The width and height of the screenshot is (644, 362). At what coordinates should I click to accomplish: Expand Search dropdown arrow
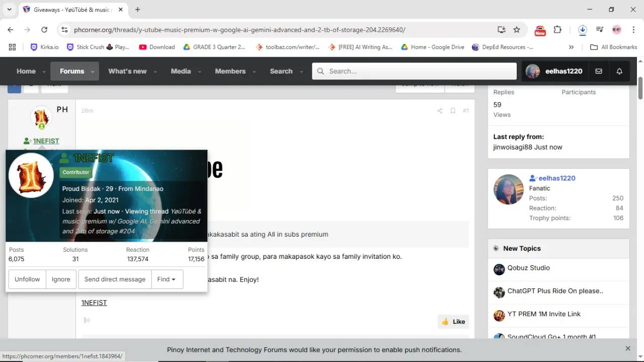point(301,71)
